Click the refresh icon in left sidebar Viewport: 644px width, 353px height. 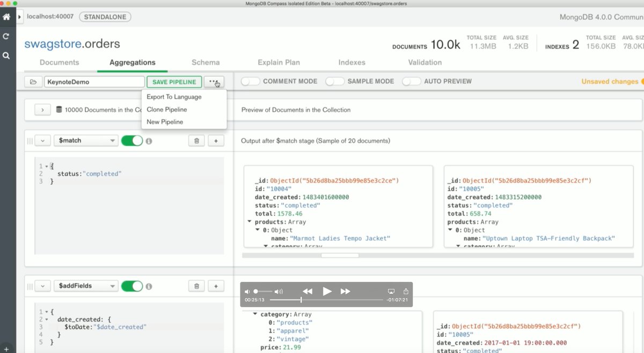[6, 37]
